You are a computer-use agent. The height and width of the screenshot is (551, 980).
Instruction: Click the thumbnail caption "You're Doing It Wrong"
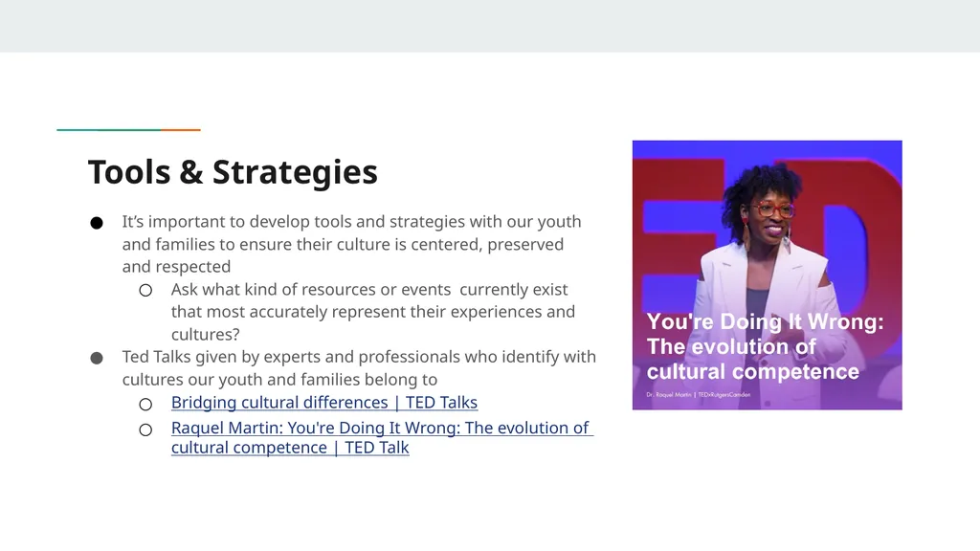[x=765, y=346]
